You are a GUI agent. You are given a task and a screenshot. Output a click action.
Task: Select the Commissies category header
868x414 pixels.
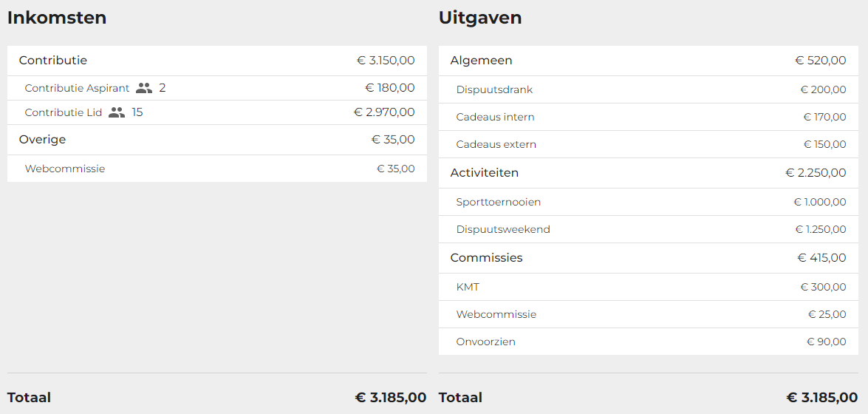(x=649, y=258)
